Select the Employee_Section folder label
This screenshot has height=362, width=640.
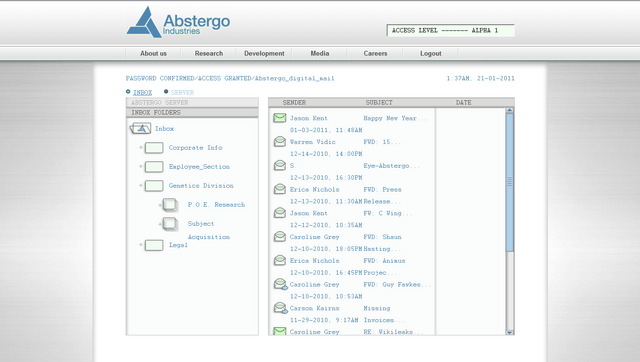[x=199, y=167]
